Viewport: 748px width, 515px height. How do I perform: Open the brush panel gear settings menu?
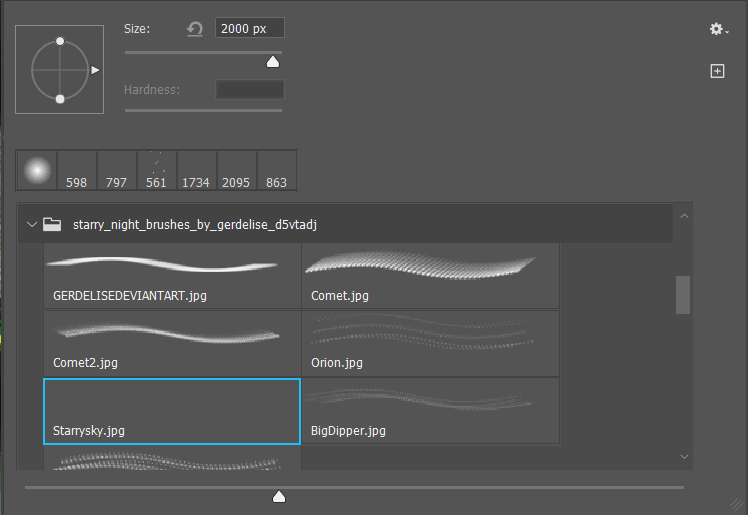tap(718, 30)
